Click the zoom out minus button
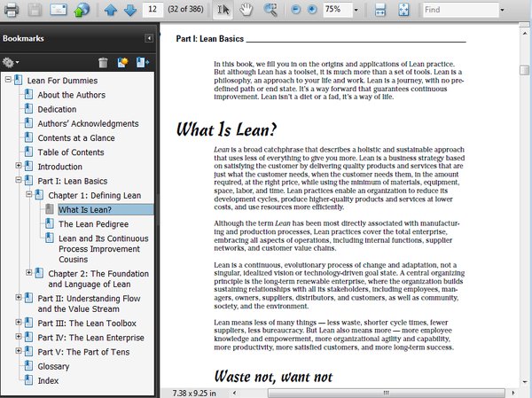This screenshot has width=532, height=398. [296, 10]
